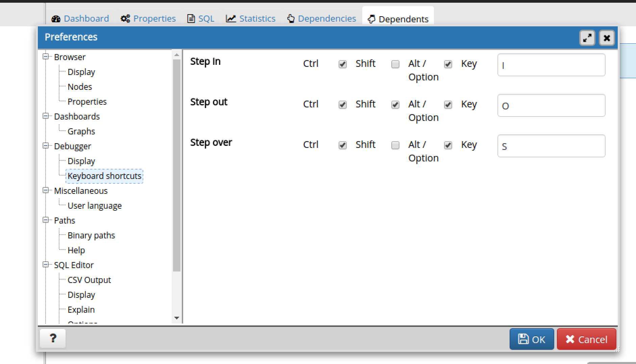Disable Alt/Option for Step out

click(x=448, y=105)
